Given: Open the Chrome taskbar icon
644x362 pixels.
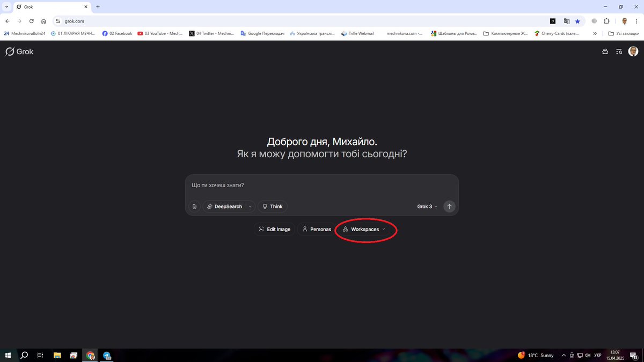Looking at the screenshot, I should tap(90, 355).
